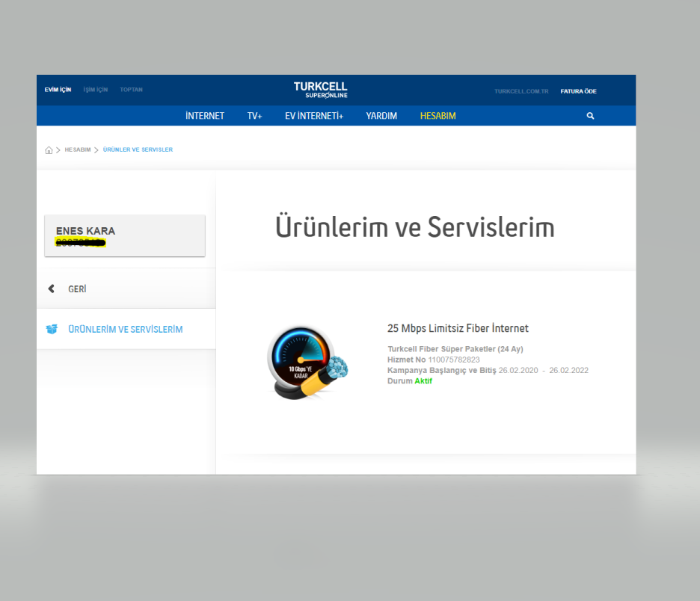Open the HESABIM menu

click(438, 116)
